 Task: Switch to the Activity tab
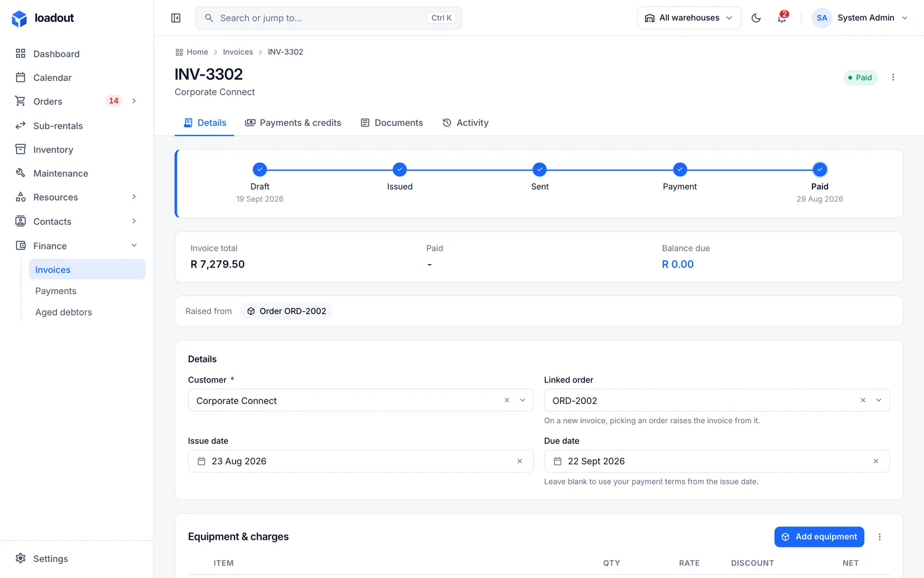tap(465, 123)
